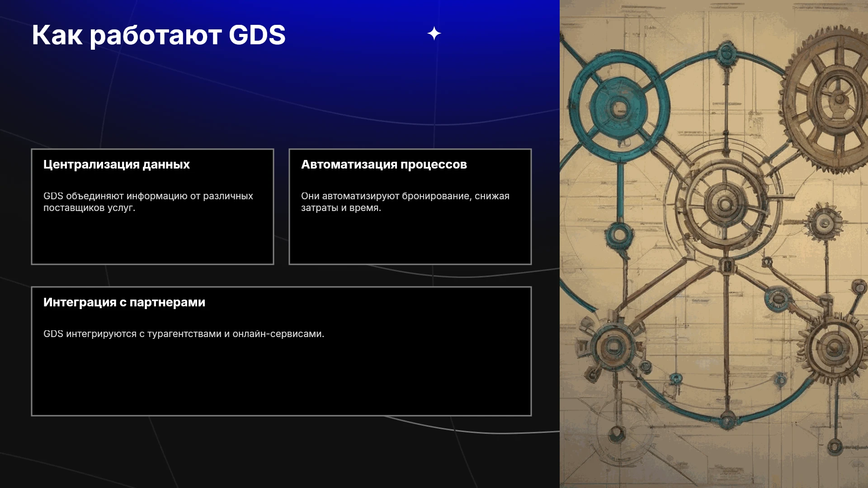Click the gear at the bottom left of the illustration
This screenshot has height=488, width=868.
(x=613, y=347)
